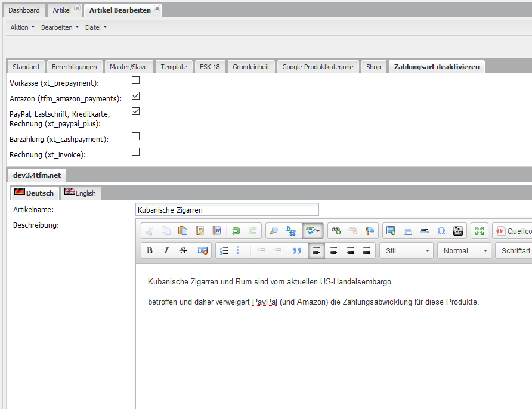Click the blockquote icon
The height and width of the screenshot is (409, 532).
297,251
